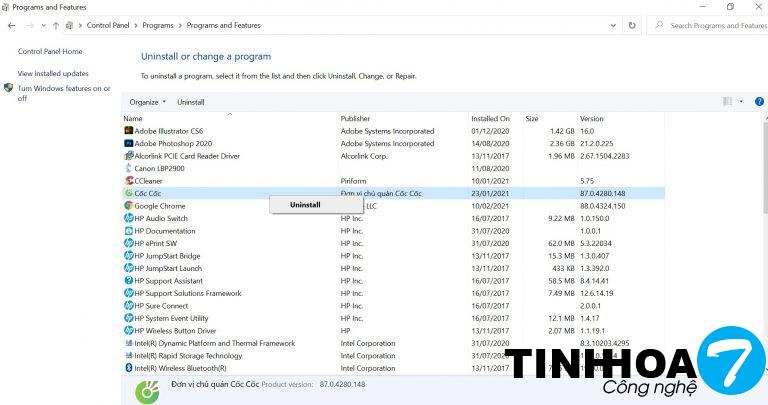Image resolution: width=768 pixels, height=405 pixels.
Task: Click the CCleaner program icon
Action: click(x=128, y=181)
